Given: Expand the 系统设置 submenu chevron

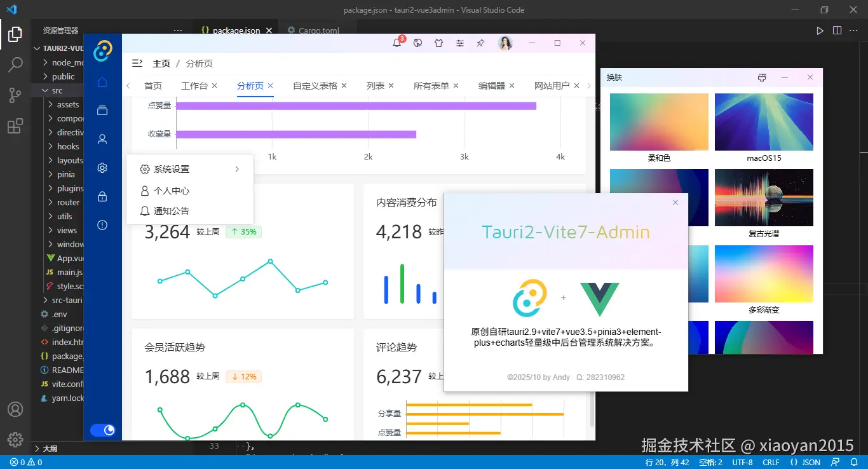Looking at the screenshot, I should tap(236, 170).
